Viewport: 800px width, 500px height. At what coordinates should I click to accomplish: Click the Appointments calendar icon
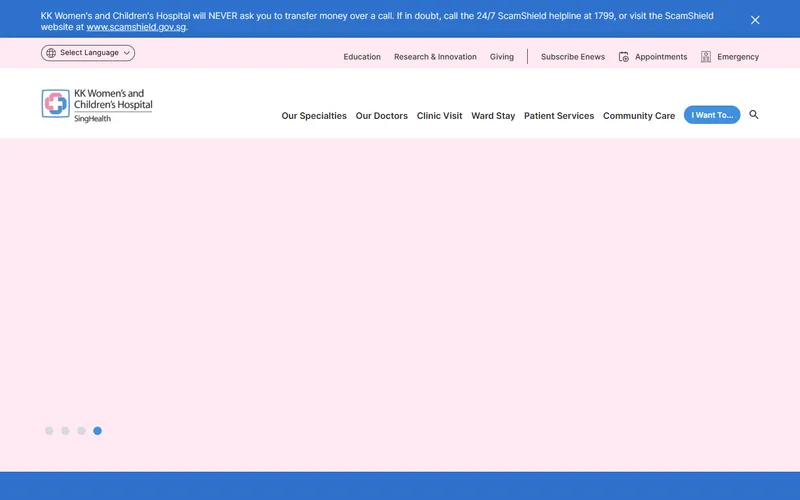623,57
